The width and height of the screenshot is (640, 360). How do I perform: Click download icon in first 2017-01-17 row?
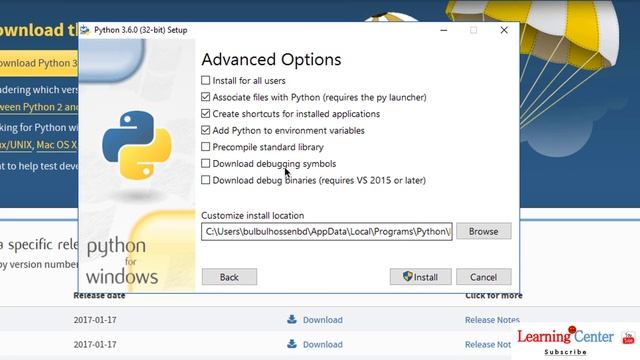point(292,319)
